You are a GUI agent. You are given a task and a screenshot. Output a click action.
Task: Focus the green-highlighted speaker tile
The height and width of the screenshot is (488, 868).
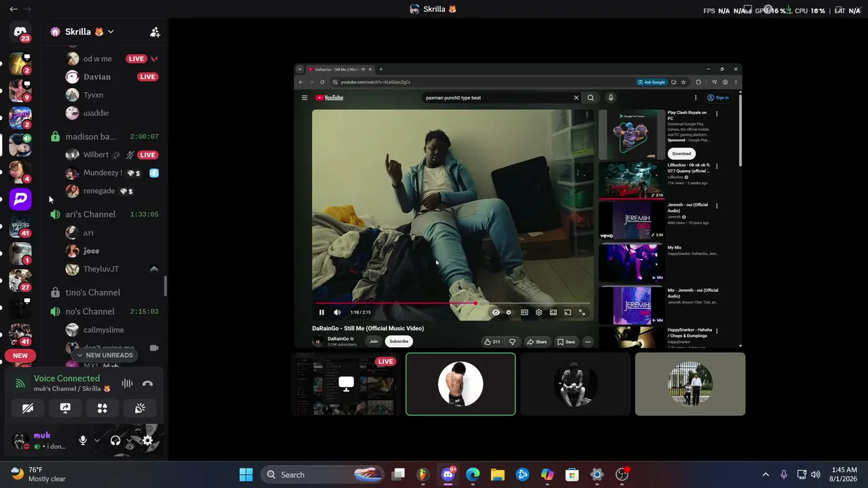click(460, 384)
